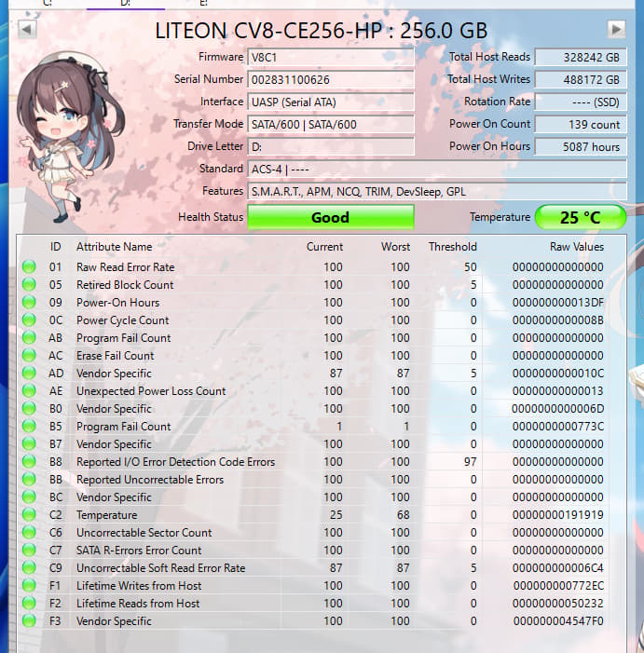The image size is (644, 653).
Task: Click the Standard field ACS-4
Action: 437,170
